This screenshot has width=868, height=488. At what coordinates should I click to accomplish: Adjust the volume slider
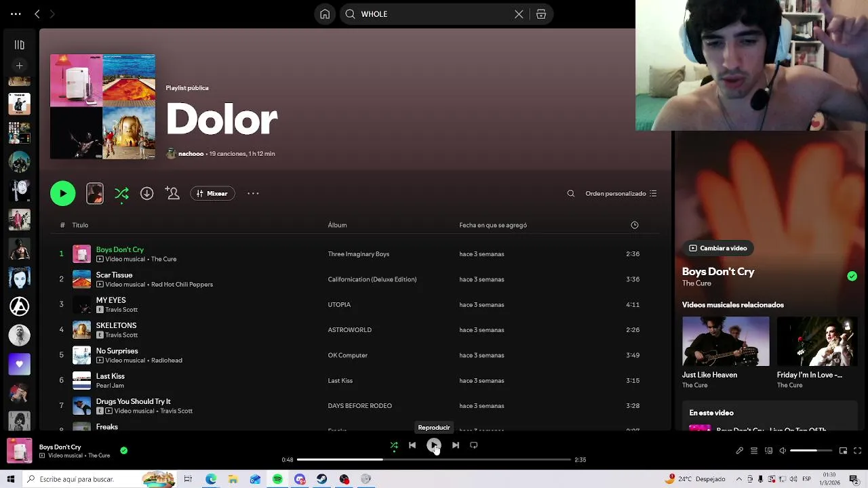tap(811, 451)
